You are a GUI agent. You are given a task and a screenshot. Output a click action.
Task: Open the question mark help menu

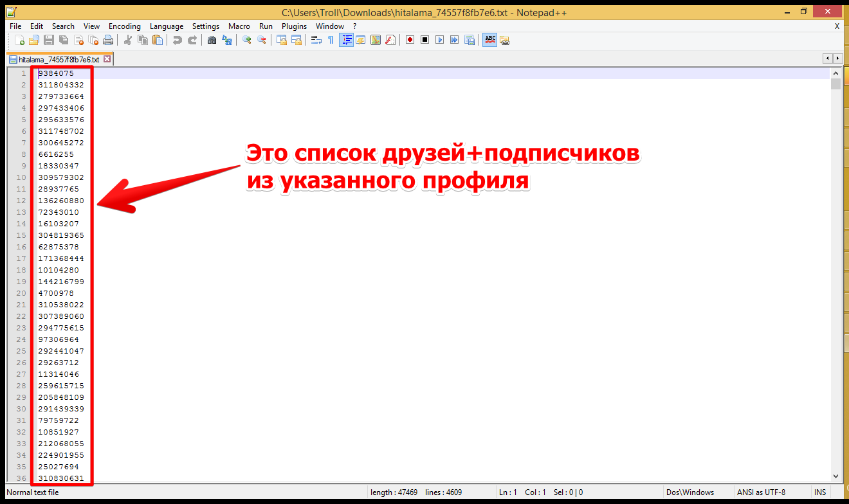[x=354, y=26]
